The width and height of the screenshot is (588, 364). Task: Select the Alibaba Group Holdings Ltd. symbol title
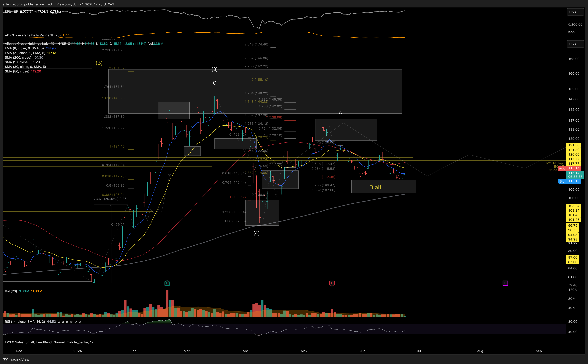coord(26,44)
